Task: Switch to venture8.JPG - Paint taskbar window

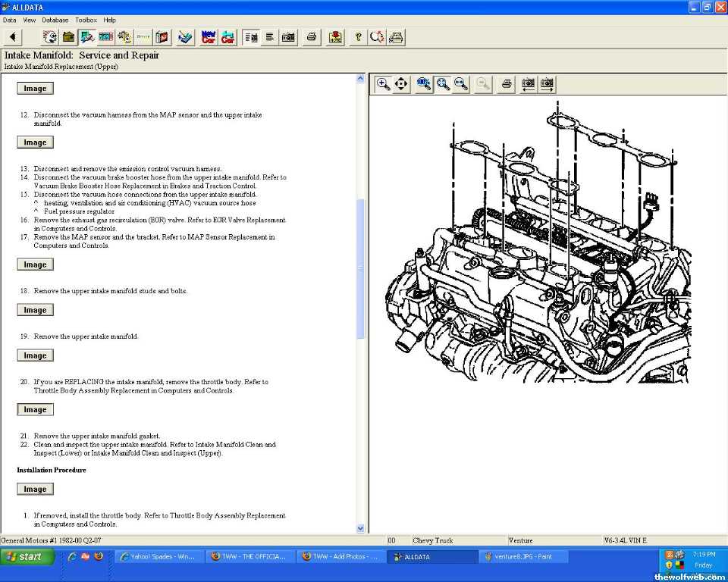Action: (x=524, y=556)
